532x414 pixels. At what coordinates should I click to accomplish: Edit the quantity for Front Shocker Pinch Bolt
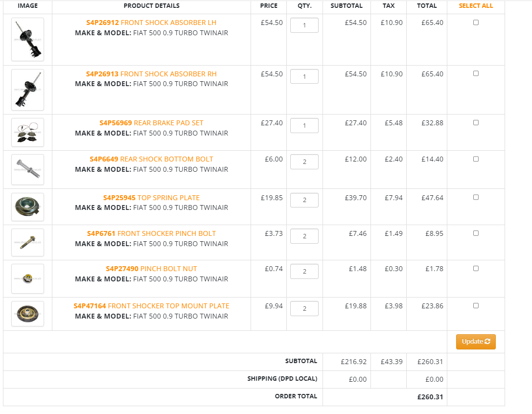(304, 236)
